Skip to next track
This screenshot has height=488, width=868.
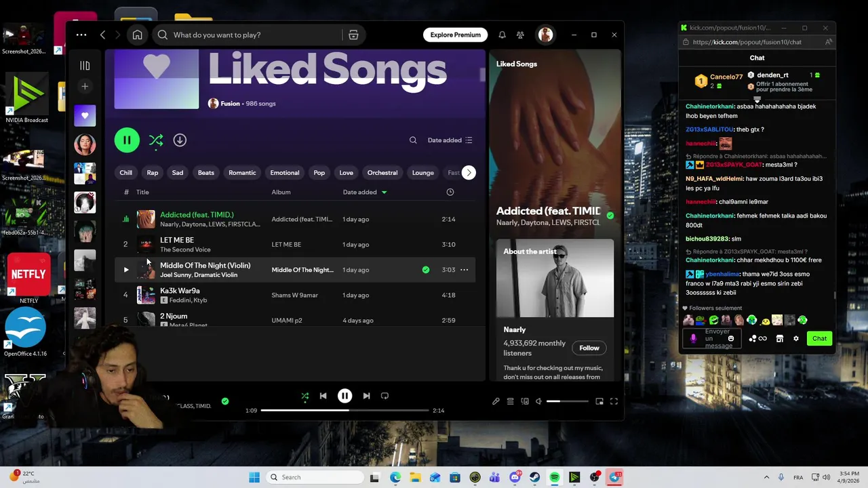pyautogui.click(x=366, y=396)
